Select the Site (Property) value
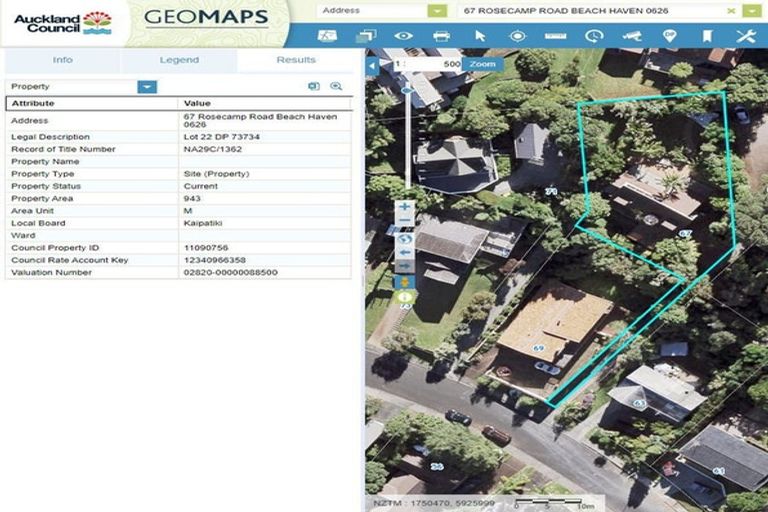The height and width of the screenshot is (512, 768). pyautogui.click(x=216, y=174)
